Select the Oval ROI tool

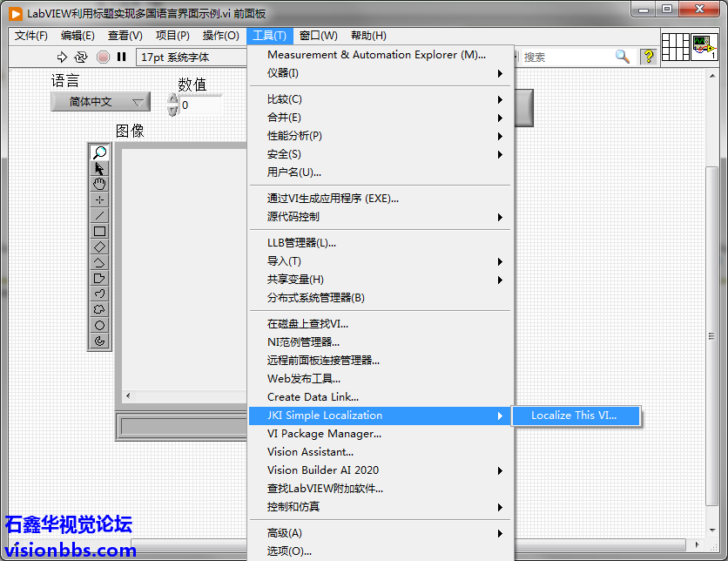coord(100,325)
